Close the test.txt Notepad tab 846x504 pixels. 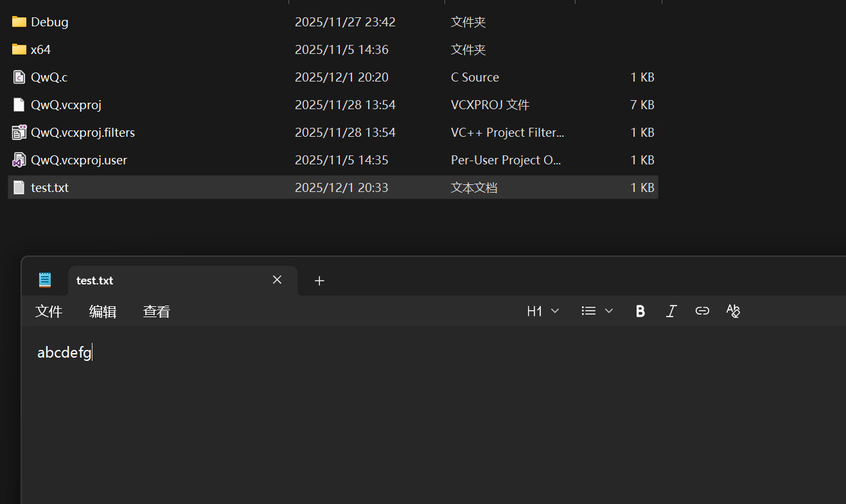click(x=277, y=280)
